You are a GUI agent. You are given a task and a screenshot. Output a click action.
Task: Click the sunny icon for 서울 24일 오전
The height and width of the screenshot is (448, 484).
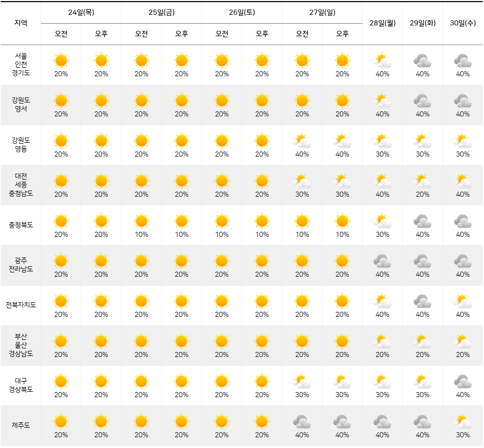click(61, 60)
